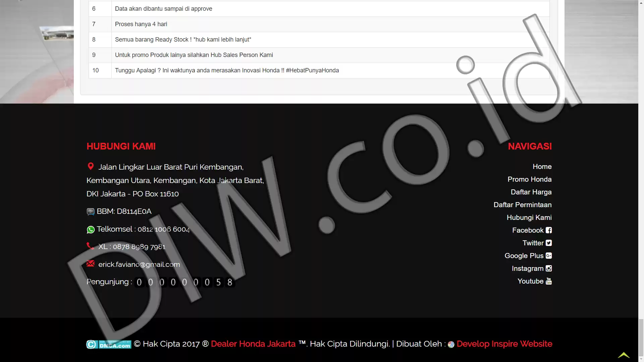644x362 pixels.
Task: Click the XL number 0878 8989 7981
Action: click(139, 247)
